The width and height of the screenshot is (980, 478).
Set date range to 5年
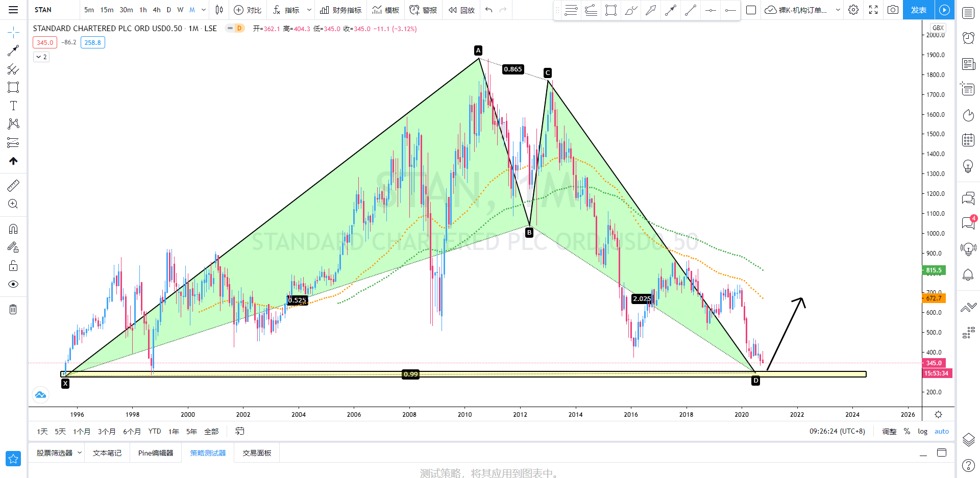[191, 431]
